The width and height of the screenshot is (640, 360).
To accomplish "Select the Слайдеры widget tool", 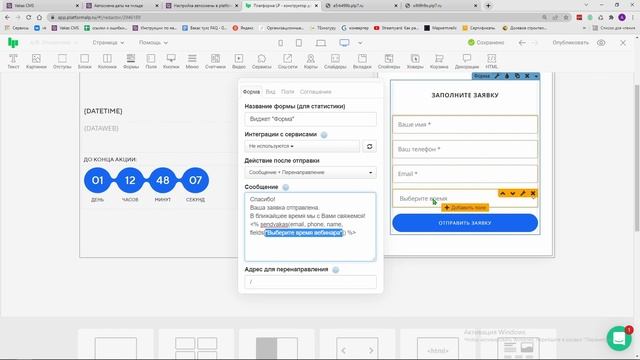I will tap(335, 61).
